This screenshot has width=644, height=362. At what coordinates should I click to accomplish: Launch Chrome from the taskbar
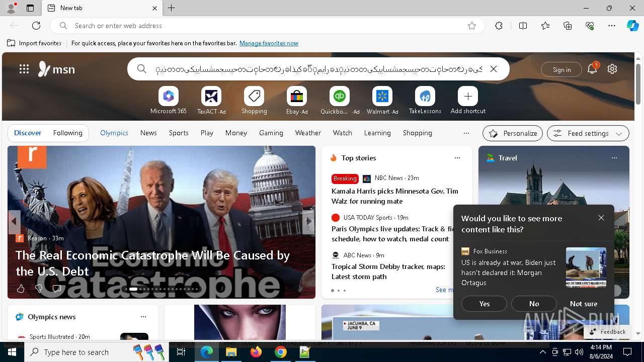(281, 352)
